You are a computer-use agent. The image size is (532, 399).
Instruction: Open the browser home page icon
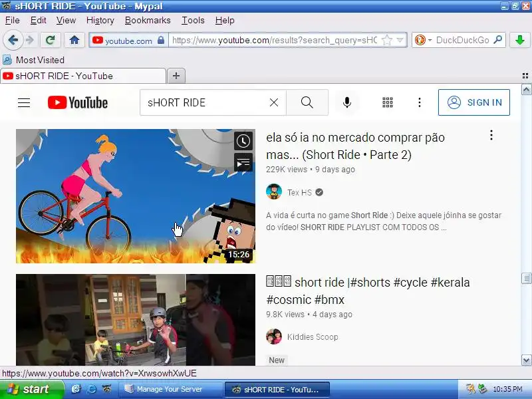74,41
